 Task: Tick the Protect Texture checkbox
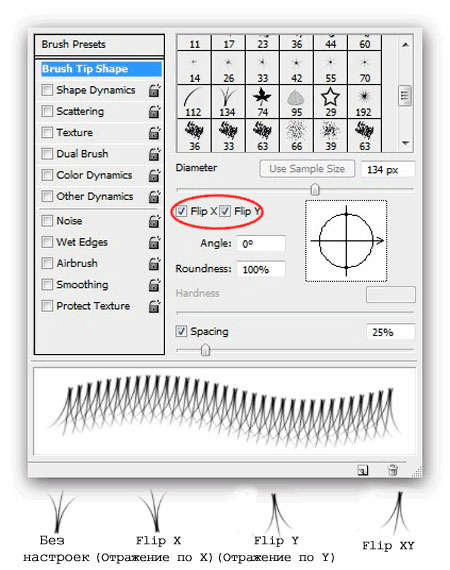pos(47,306)
